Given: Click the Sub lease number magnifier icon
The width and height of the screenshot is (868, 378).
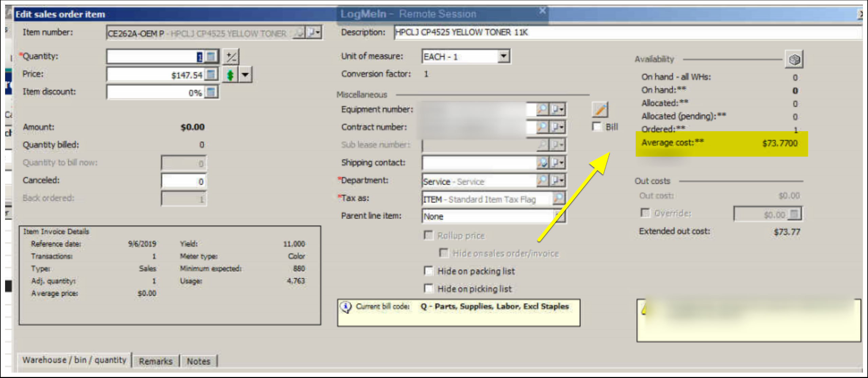Looking at the screenshot, I should point(543,145).
